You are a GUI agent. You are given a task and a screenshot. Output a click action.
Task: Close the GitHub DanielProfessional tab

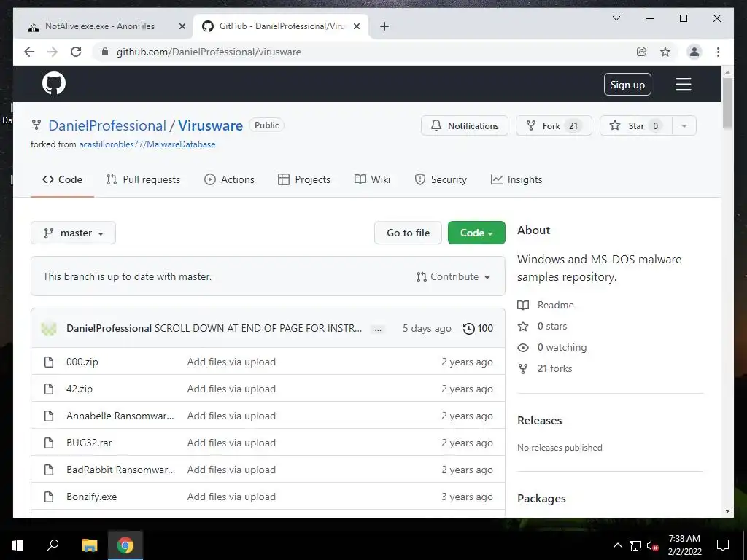(x=356, y=26)
